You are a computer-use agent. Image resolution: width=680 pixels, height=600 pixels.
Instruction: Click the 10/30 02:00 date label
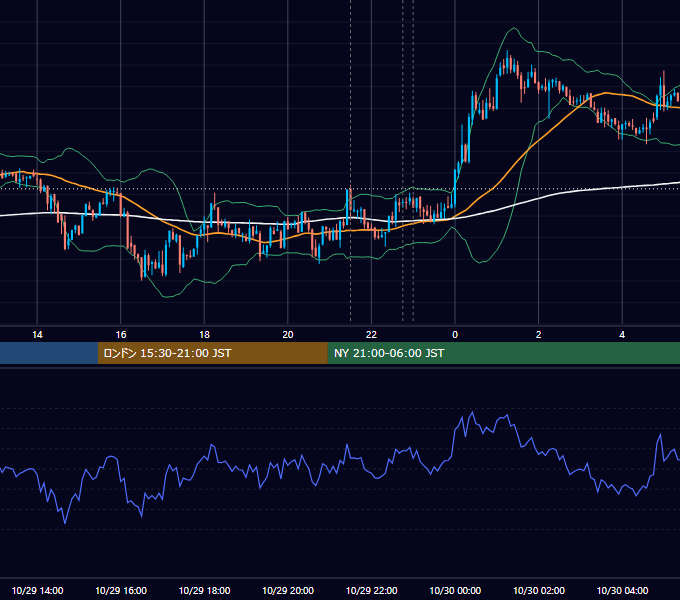tap(539, 590)
